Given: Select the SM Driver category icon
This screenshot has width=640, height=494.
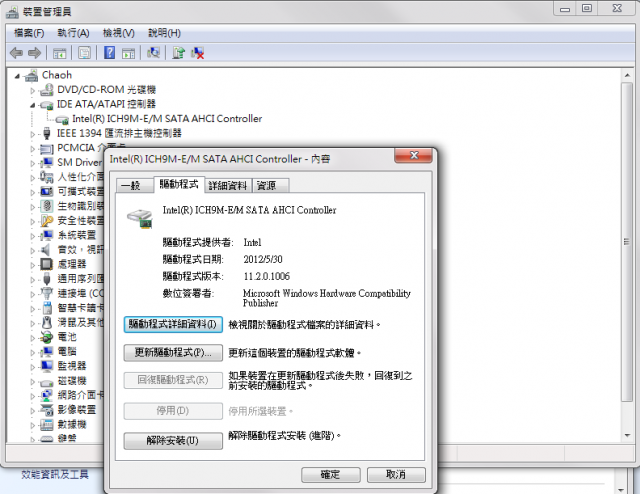Looking at the screenshot, I should (47, 162).
